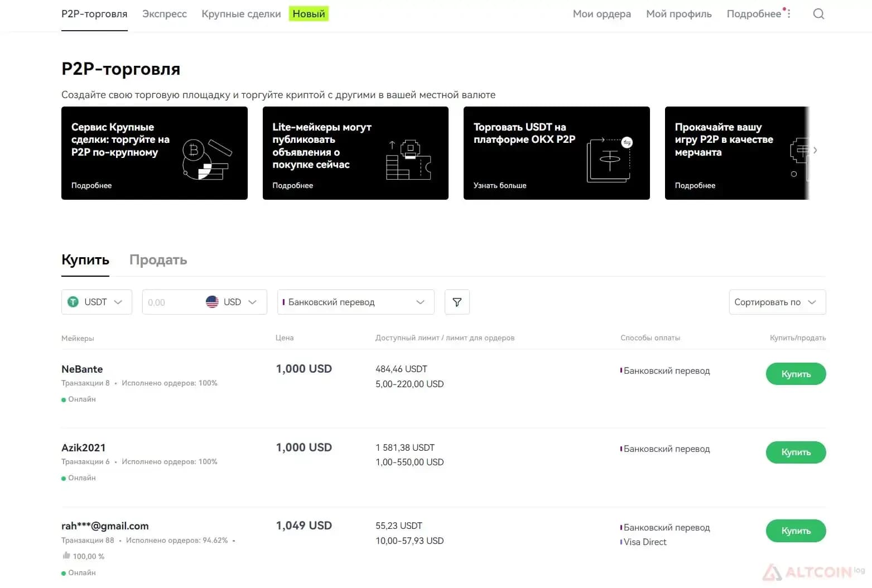The image size is (872, 588).
Task: Click the 1 581,38 USDT available limit
Action: coord(405,447)
